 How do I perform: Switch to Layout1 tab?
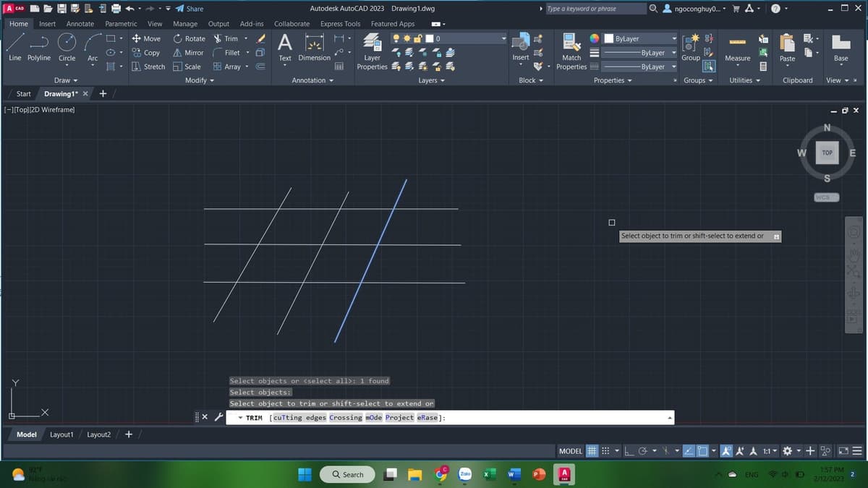pyautogui.click(x=61, y=435)
